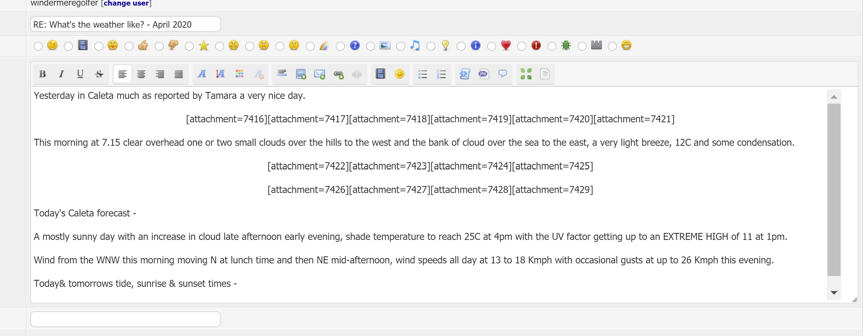Select the tongue smiley post icon radio
868x336 pixels.
99,46
